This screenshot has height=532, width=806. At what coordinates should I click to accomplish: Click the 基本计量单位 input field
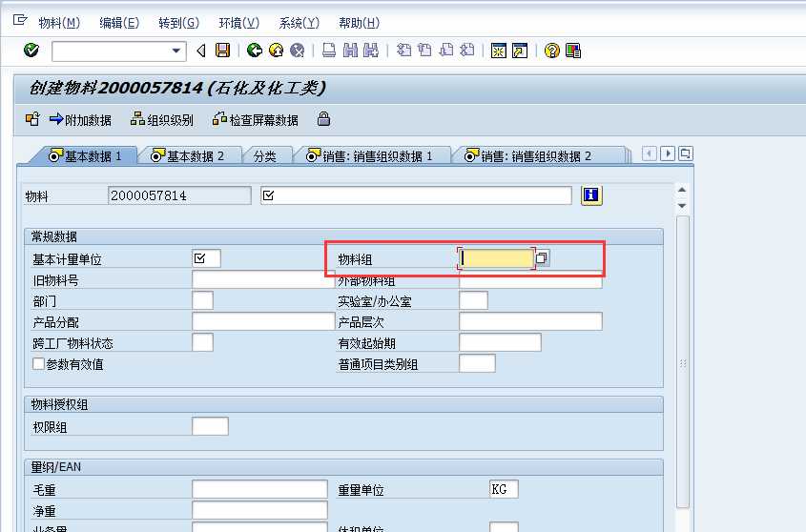coord(206,258)
